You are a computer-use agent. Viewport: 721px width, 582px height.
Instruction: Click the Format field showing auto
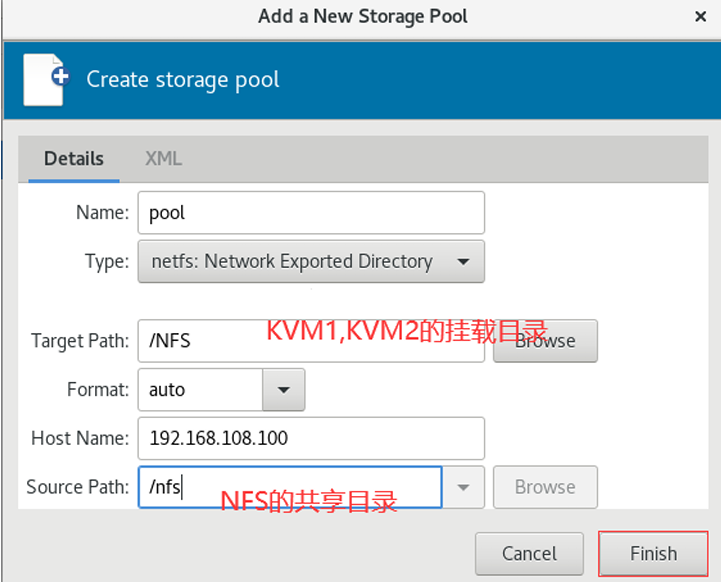tap(200, 390)
